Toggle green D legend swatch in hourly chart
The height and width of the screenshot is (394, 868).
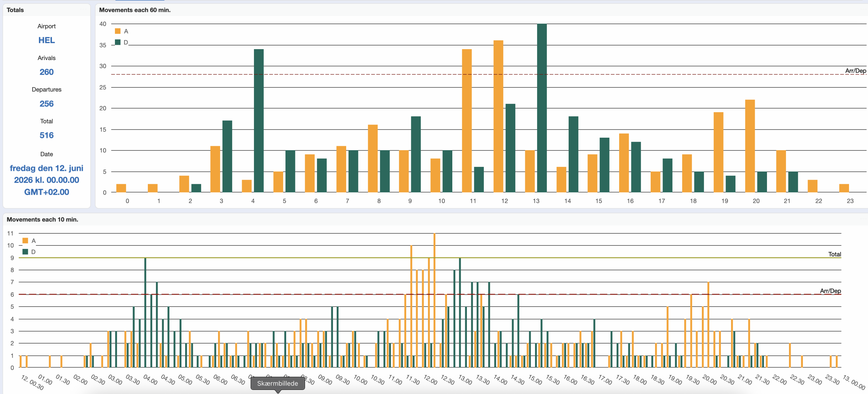click(x=118, y=42)
